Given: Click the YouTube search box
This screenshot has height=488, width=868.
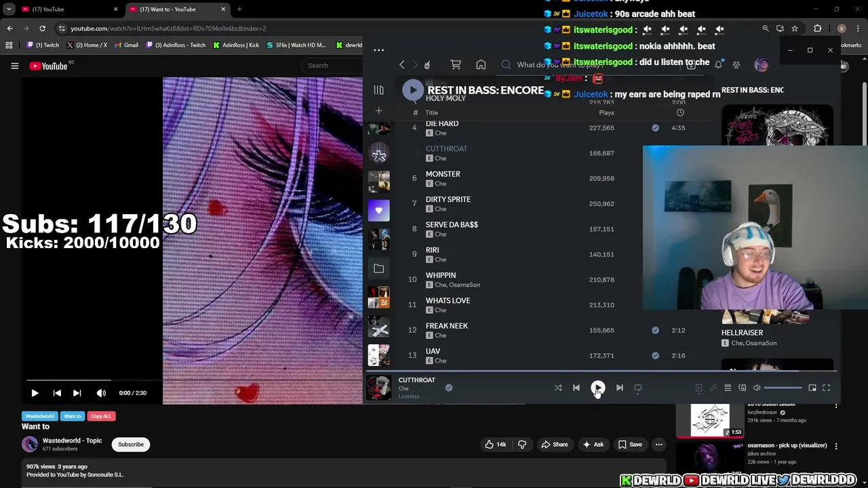Looking at the screenshot, I should click(333, 66).
